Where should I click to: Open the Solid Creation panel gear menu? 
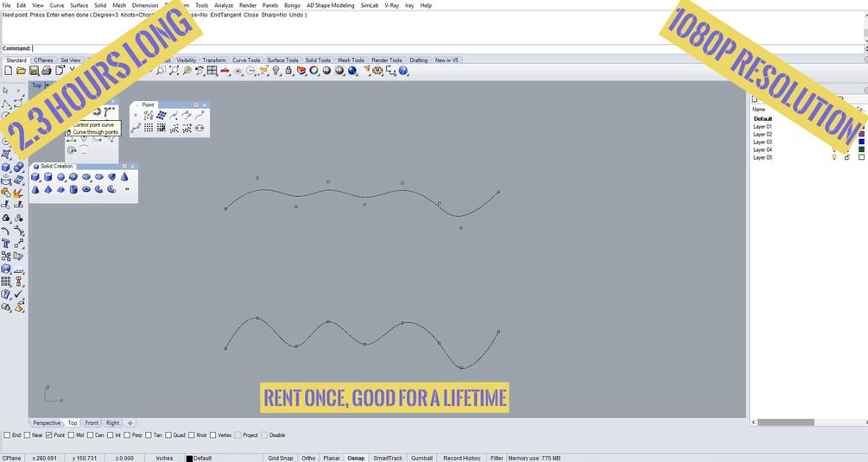[x=124, y=166]
